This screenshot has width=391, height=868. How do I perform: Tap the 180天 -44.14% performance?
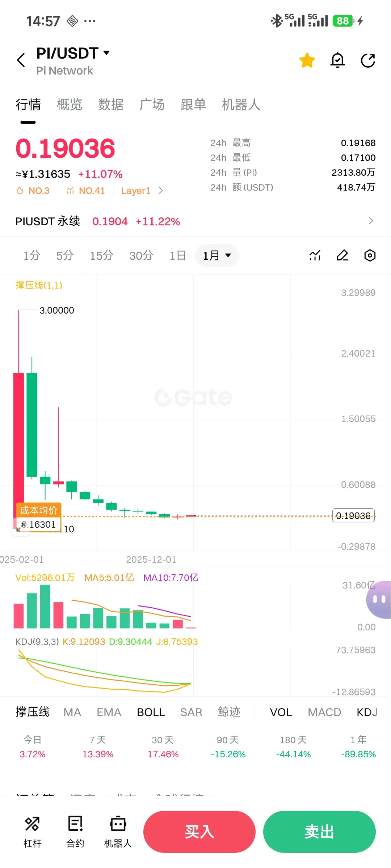[x=293, y=747]
